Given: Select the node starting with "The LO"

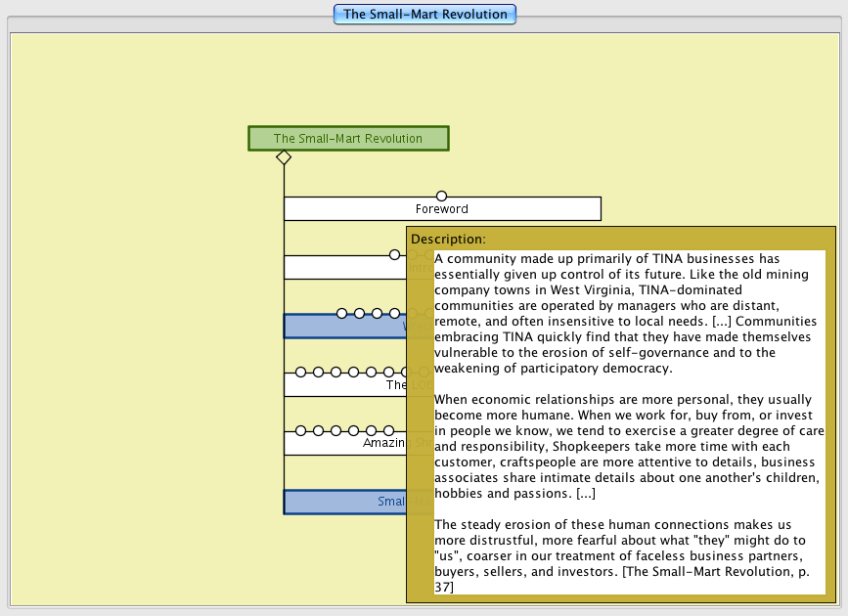Looking at the screenshot, I should pos(342,385).
